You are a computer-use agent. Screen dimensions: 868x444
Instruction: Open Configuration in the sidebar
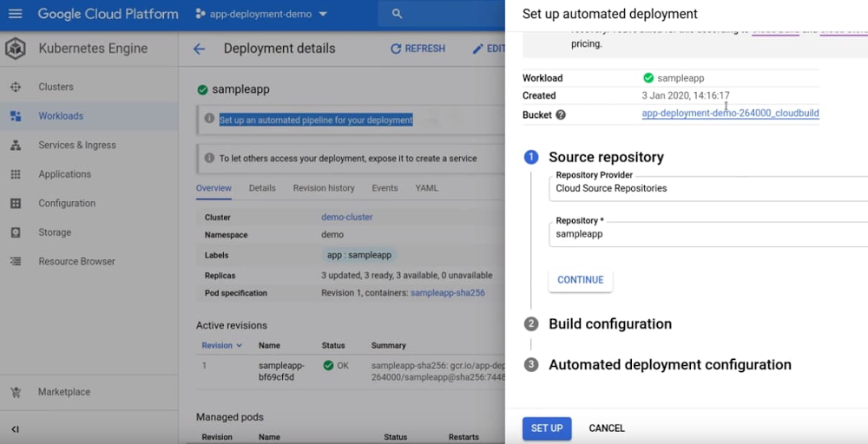coord(67,204)
